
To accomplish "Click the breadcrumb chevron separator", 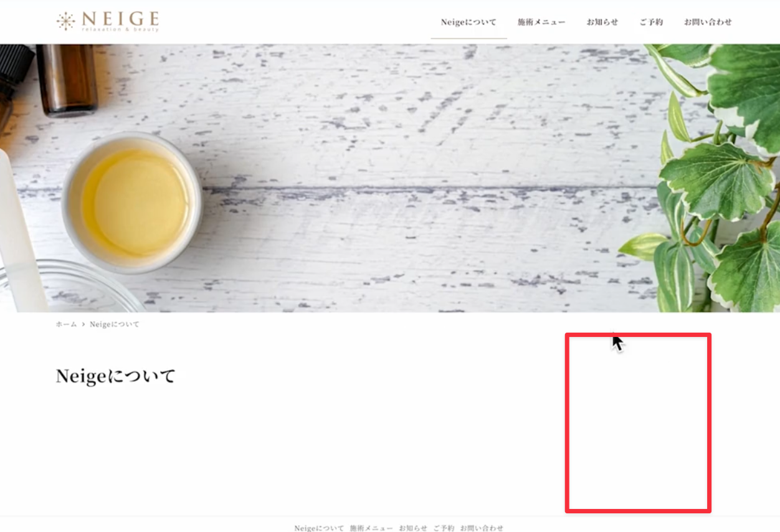I will click(83, 325).
